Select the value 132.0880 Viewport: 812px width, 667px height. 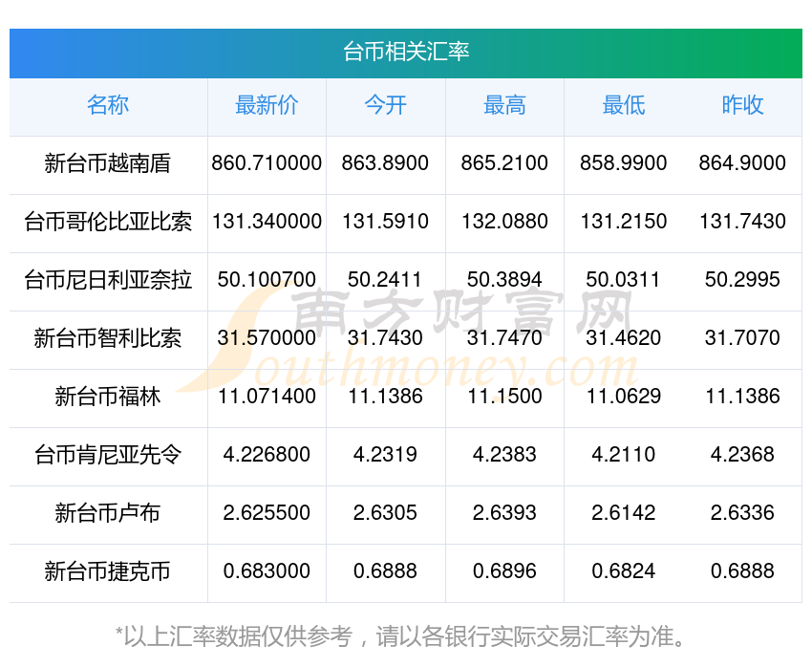pyautogui.click(x=504, y=222)
